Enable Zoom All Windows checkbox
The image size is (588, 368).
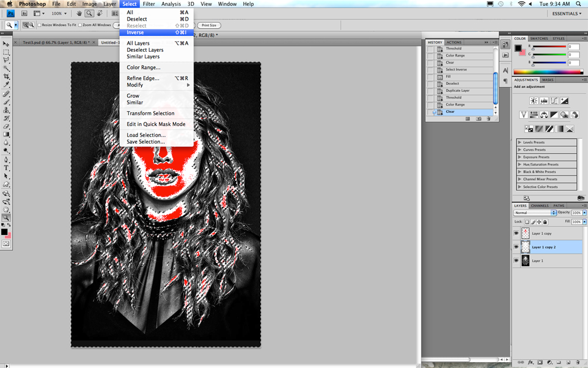tap(80, 25)
